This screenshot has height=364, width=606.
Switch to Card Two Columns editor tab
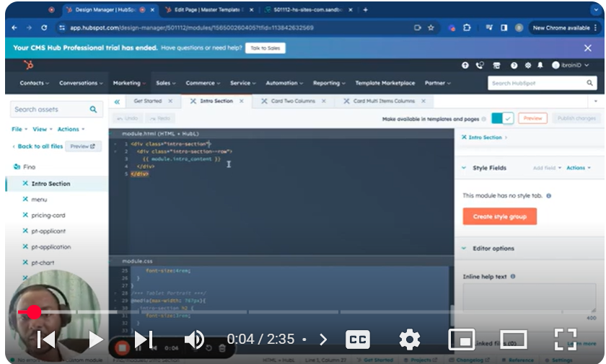pyautogui.click(x=293, y=101)
